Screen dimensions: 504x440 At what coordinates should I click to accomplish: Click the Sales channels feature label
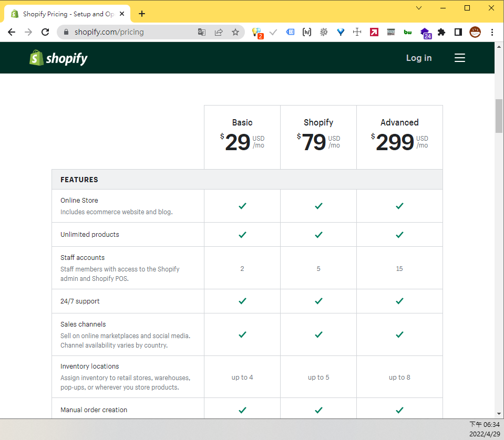[x=83, y=324]
